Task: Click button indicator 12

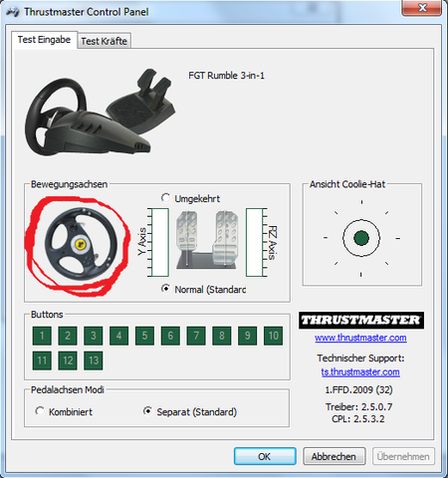Action: point(68,360)
